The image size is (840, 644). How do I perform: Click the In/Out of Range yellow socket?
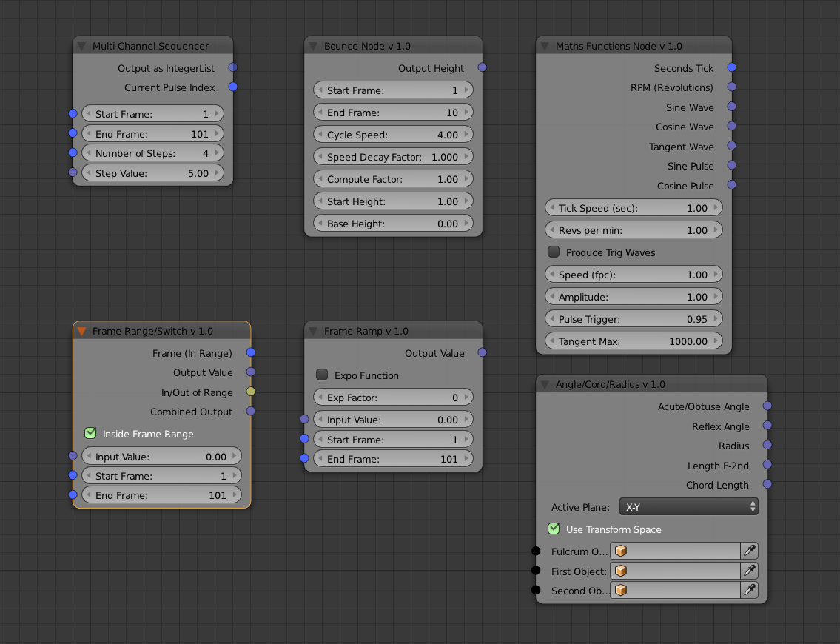[251, 392]
